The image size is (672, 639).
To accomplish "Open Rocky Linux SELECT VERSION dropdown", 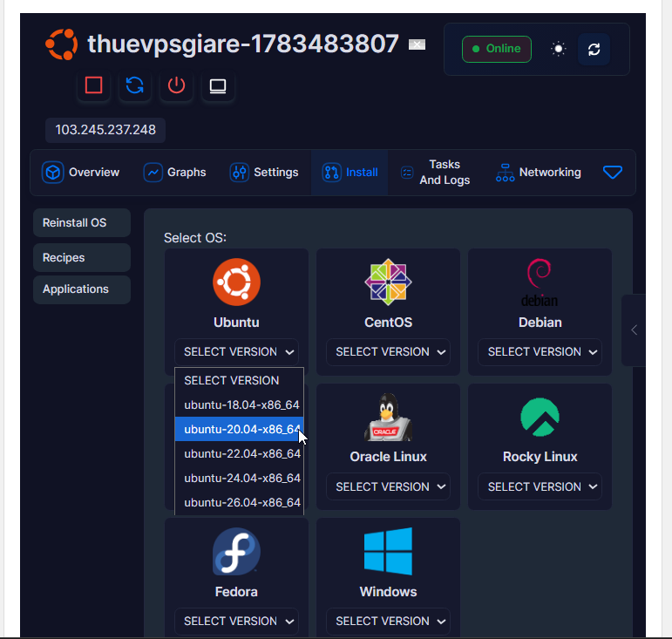I will tap(540, 486).
